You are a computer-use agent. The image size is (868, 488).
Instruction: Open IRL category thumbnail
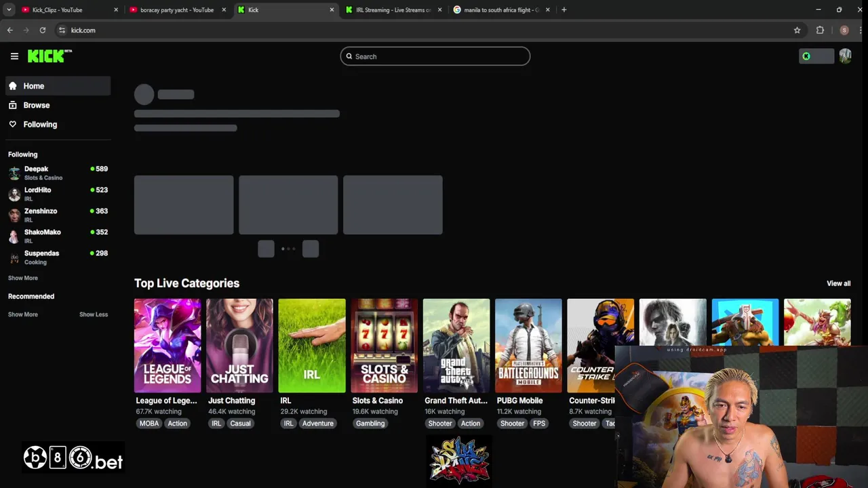(x=312, y=346)
